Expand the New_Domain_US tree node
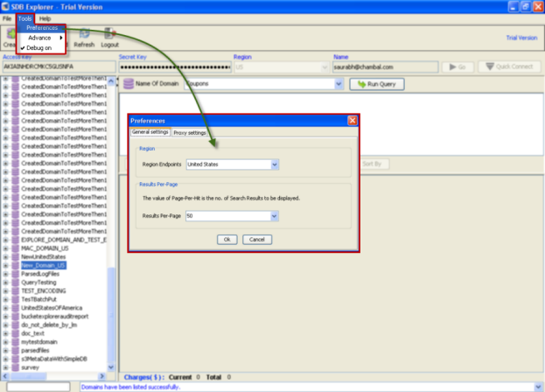This screenshot has width=545, height=392. click(5, 265)
